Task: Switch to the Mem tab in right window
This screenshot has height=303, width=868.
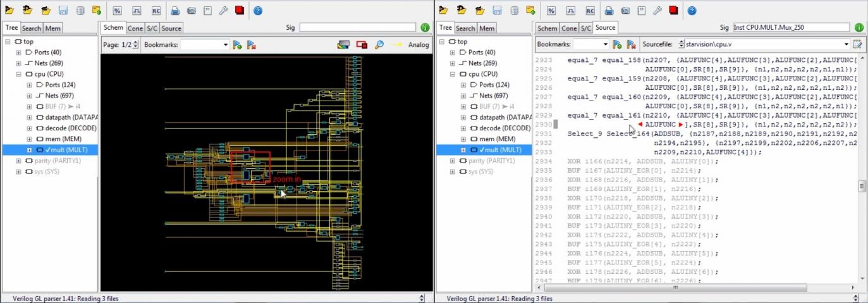Action: pos(486,28)
